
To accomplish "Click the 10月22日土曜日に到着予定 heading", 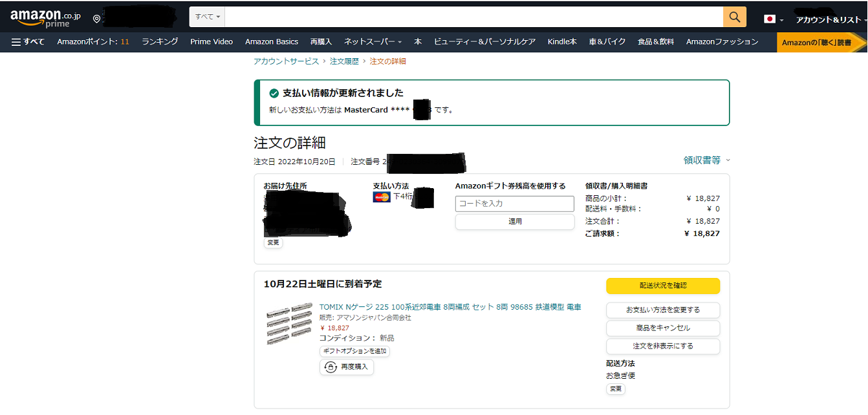I will pyautogui.click(x=323, y=284).
